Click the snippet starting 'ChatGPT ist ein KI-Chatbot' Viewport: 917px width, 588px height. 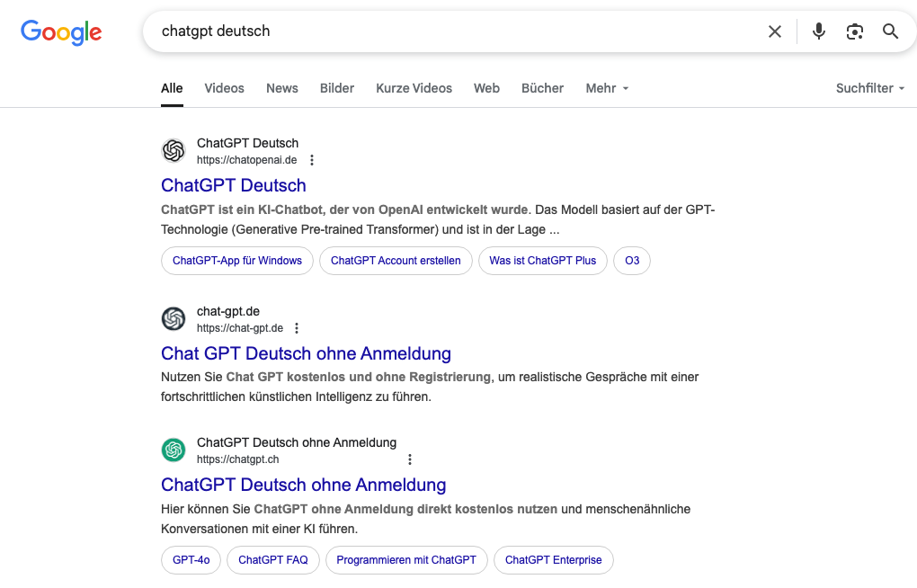coord(438,219)
